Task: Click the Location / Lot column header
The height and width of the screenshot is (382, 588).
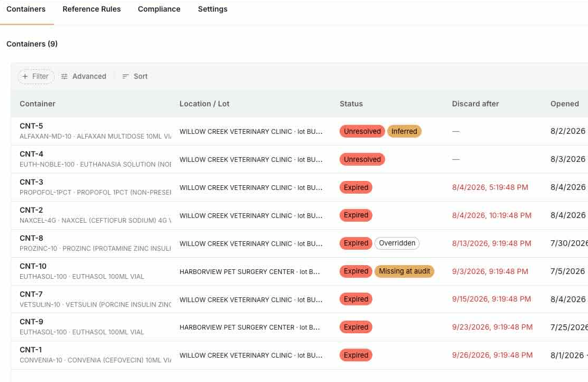Action: pyautogui.click(x=204, y=104)
